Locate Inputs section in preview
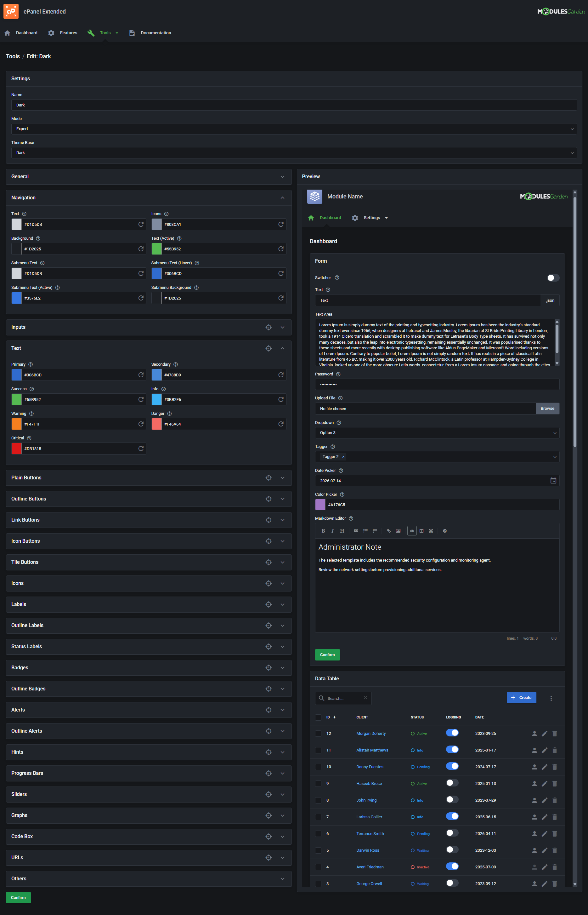The height and width of the screenshot is (915, 588). click(x=269, y=327)
